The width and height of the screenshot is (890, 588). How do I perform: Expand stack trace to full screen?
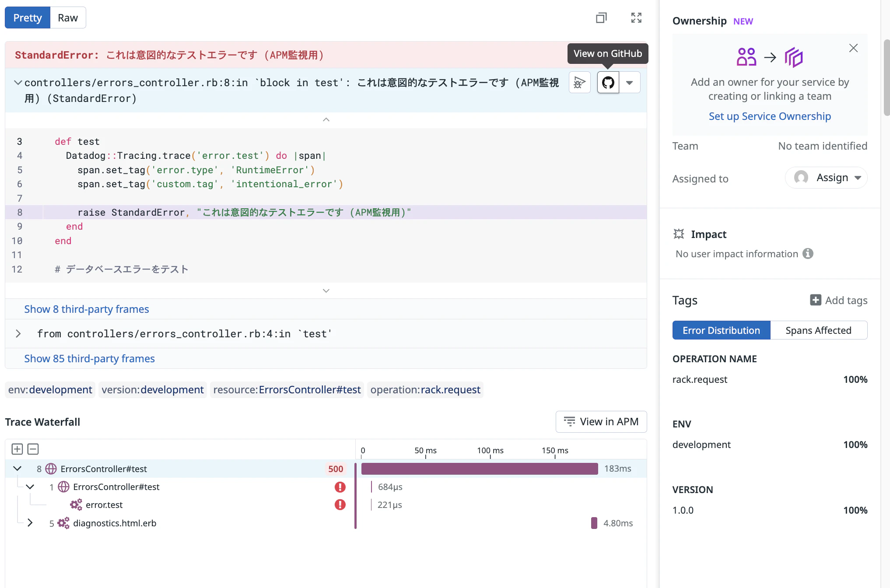click(x=636, y=17)
